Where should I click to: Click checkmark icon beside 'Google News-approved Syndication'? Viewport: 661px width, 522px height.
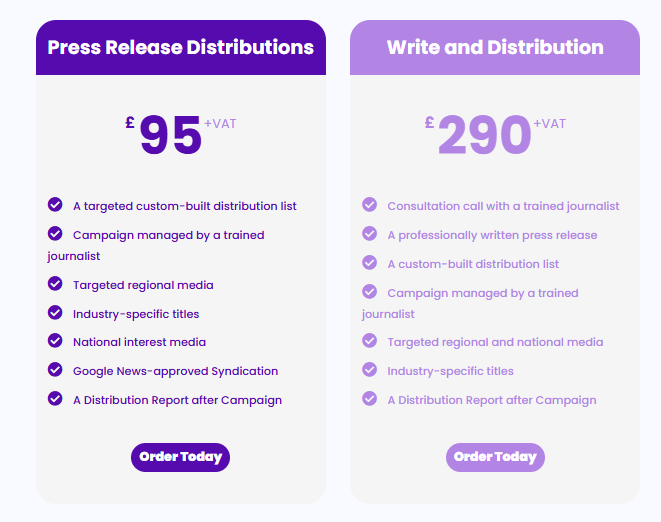(55, 370)
